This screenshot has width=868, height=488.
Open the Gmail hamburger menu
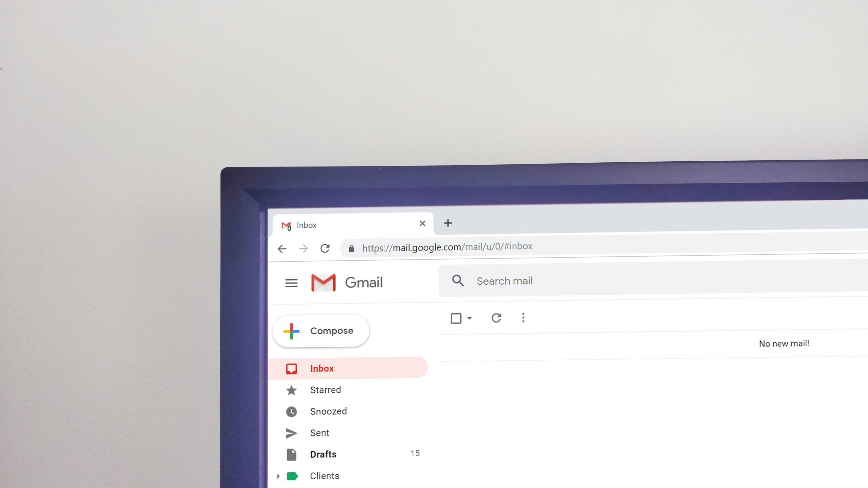click(x=292, y=282)
